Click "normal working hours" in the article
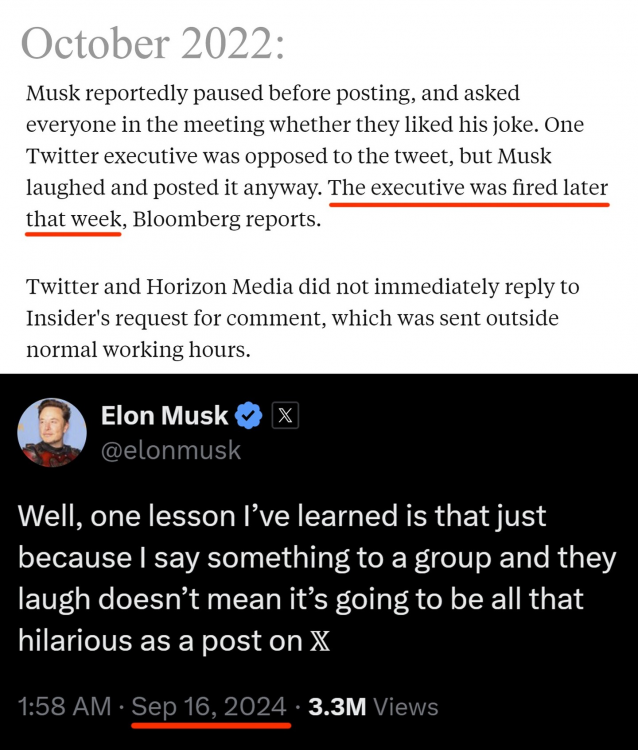Screen dimensions: 638x750 [135, 350]
